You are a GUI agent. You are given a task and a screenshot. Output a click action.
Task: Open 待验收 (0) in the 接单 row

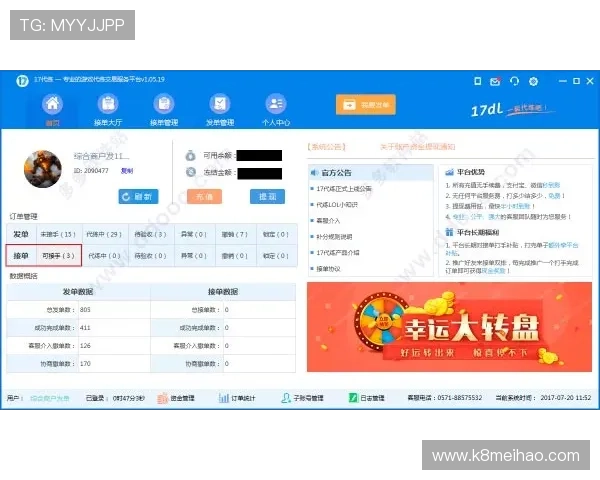[x=150, y=256]
